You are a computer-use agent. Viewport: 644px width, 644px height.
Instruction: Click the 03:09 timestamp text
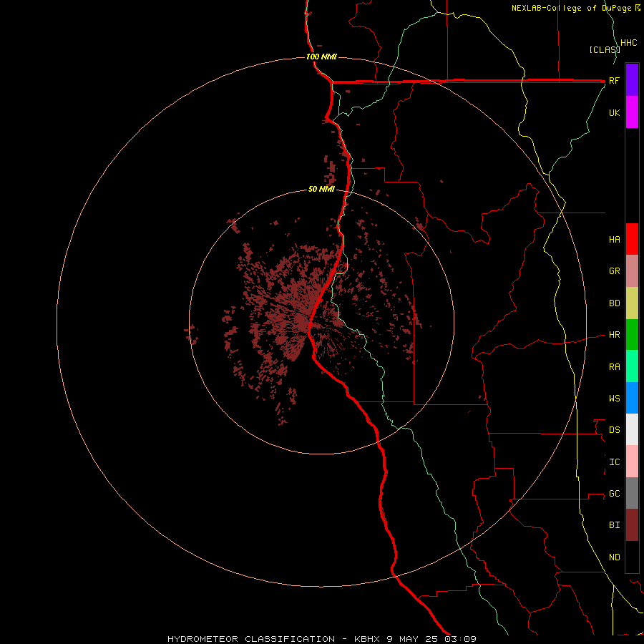459,639
